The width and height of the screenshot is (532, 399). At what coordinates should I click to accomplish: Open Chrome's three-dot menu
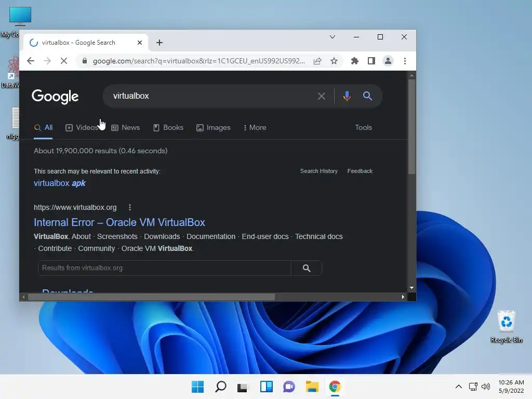click(x=405, y=61)
